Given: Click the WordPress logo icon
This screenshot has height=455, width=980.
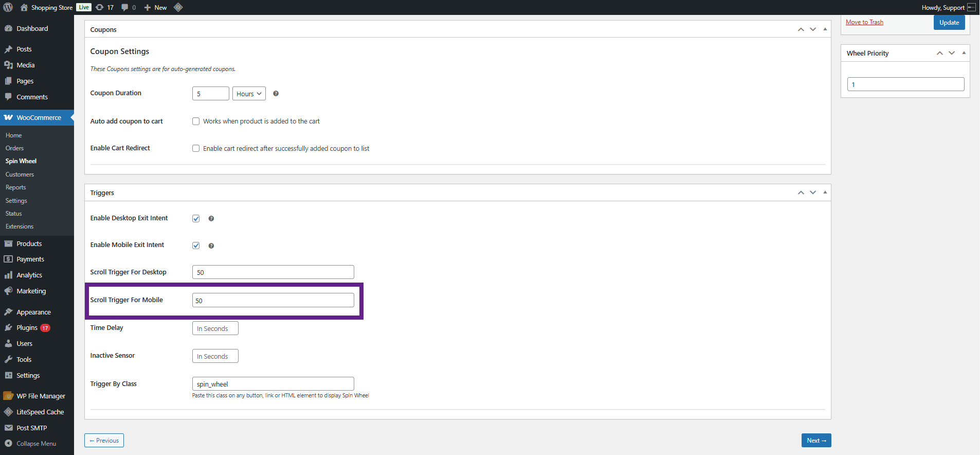Looking at the screenshot, I should click(x=8, y=7).
